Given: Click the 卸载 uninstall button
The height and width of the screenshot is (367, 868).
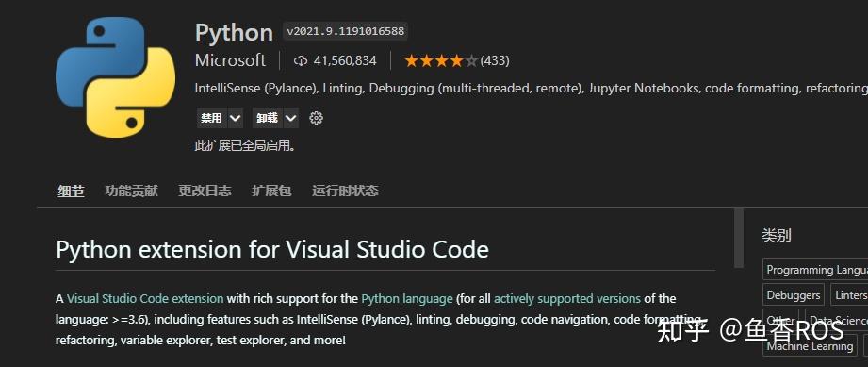Looking at the screenshot, I should pyautogui.click(x=268, y=118).
